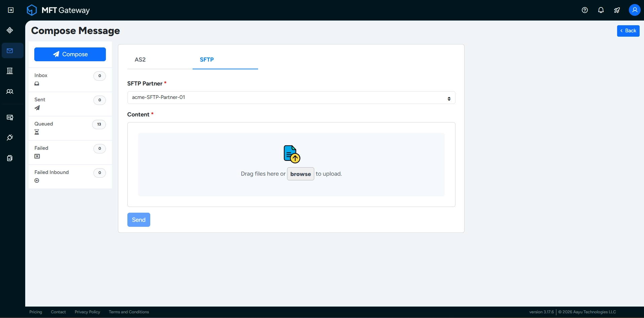This screenshot has height=318, width=644.
Task: Click the blue Compose button
Action: pyautogui.click(x=70, y=54)
